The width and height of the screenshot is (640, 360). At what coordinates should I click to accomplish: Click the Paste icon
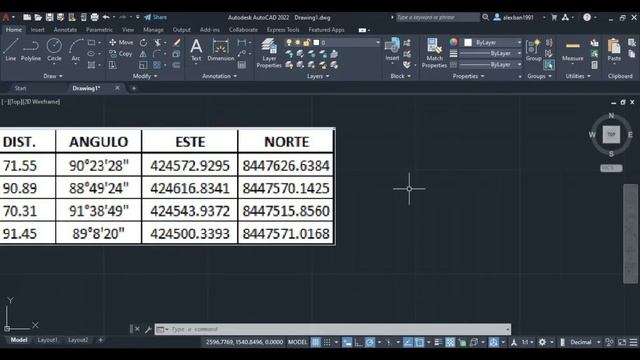pos(614,50)
